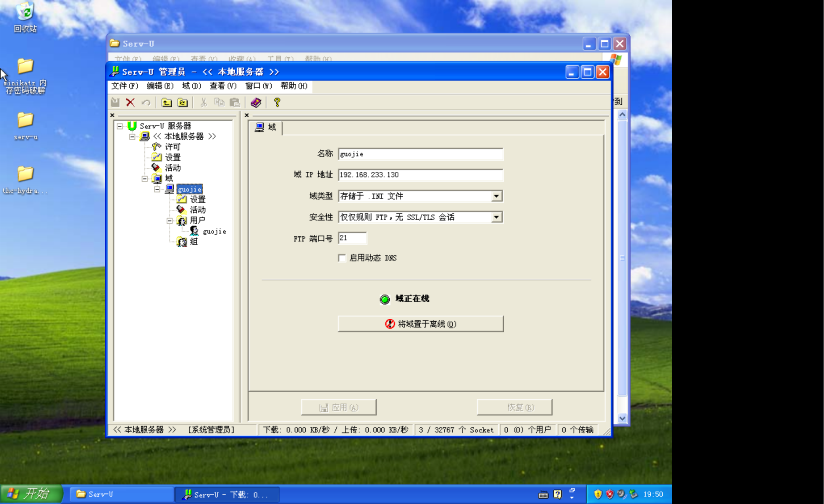Click into the 名称 input field
Screen dimensions: 824x504
click(421, 154)
